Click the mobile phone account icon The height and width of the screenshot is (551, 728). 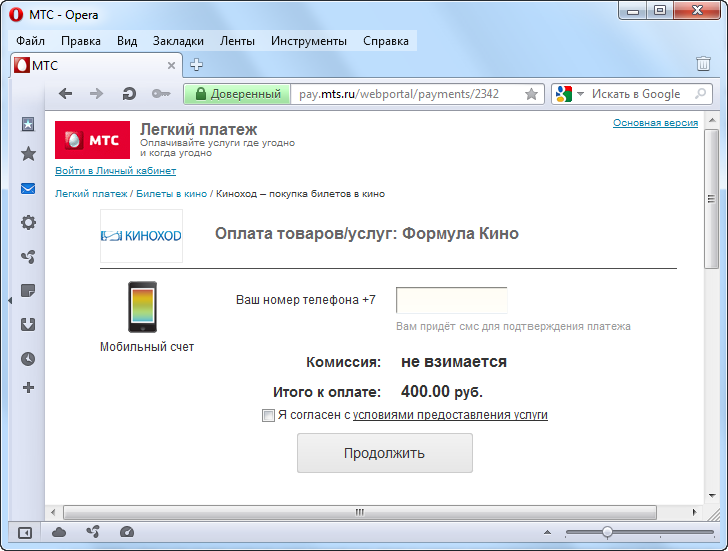pyautogui.click(x=143, y=307)
